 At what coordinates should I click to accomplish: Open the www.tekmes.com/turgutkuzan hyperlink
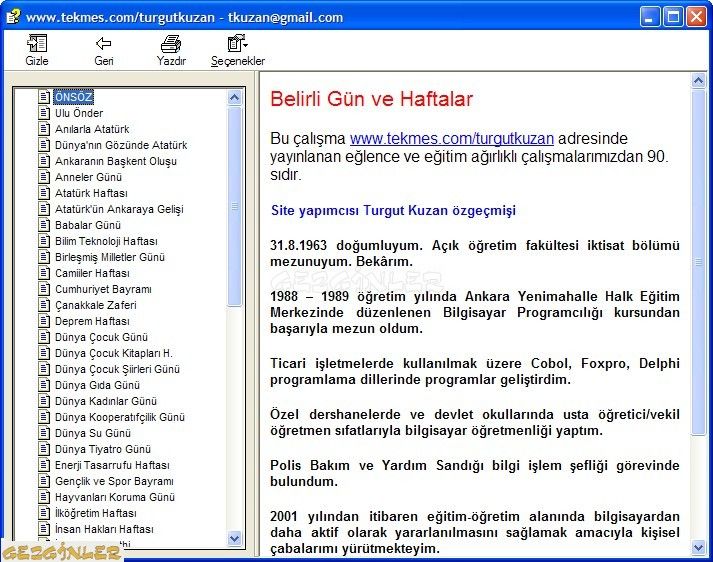tap(452, 138)
